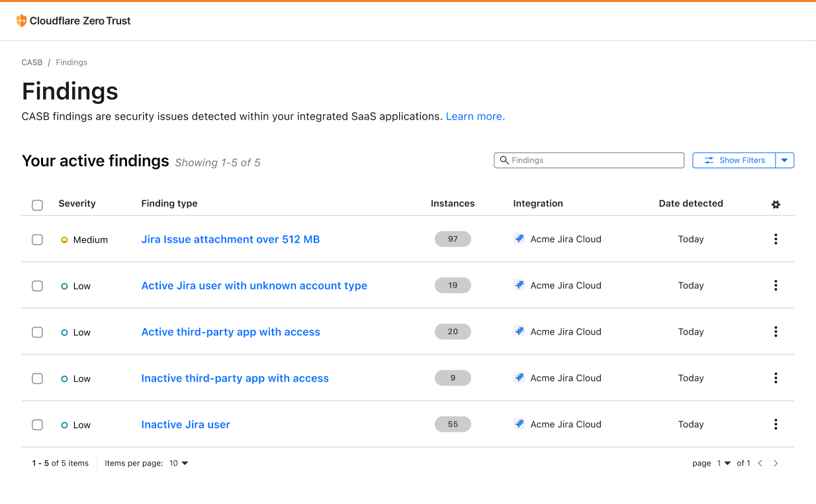Open table column settings gear

pyautogui.click(x=776, y=204)
